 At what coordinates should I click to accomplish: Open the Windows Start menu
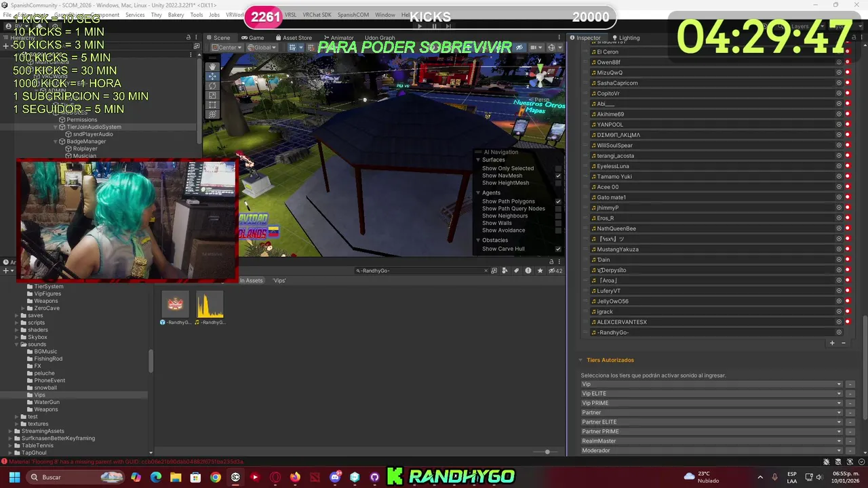[14, 477]
